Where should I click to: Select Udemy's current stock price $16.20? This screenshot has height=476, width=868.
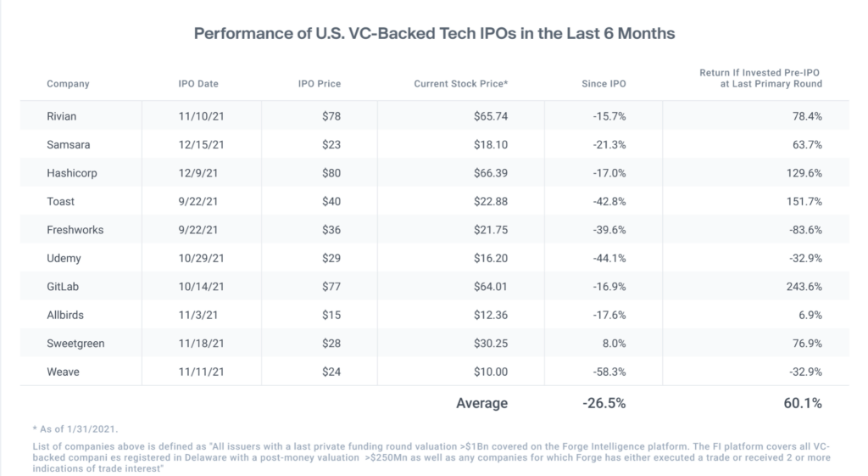pos(491,258)
